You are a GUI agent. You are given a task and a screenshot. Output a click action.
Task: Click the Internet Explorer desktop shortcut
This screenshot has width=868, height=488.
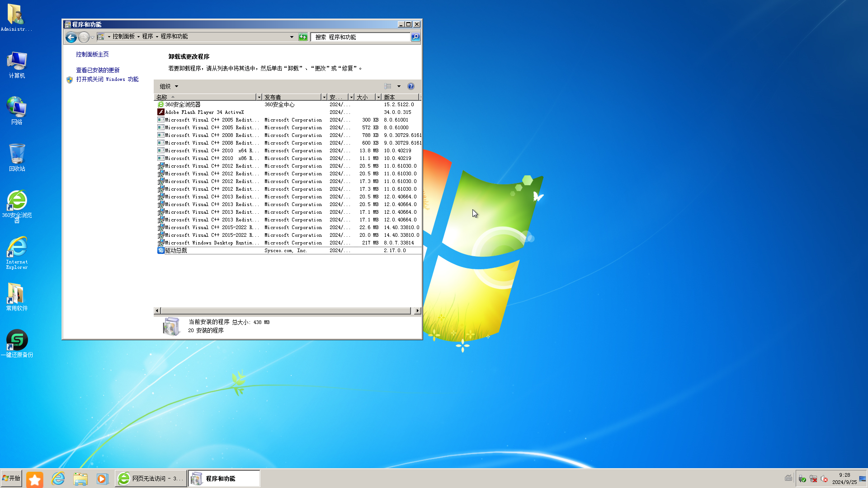coord(17,253)
